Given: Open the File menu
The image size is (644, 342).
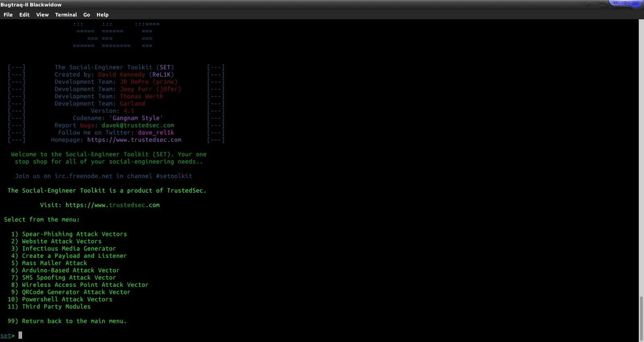Looking at the screenshot, I should 8,15.
